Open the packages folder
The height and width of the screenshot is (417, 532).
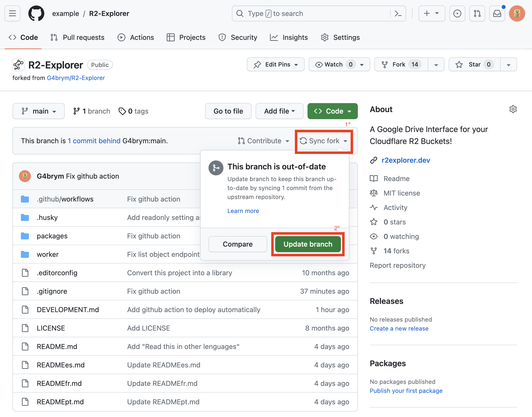(52, 236)
